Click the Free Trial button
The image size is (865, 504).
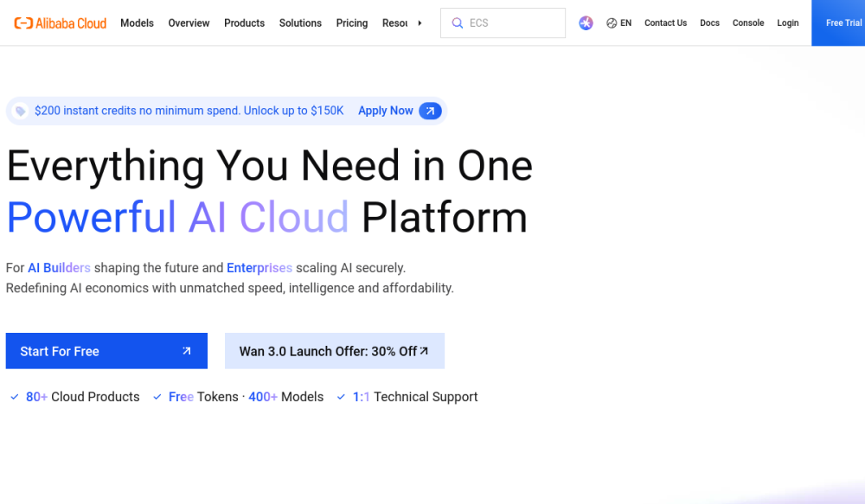(x=838, y=22)
